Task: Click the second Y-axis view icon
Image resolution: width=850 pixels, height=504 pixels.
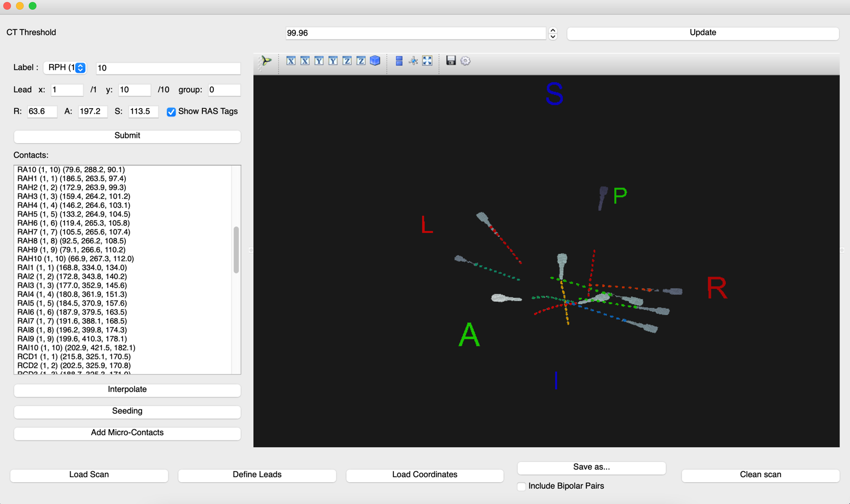Action: pos(333,61)
